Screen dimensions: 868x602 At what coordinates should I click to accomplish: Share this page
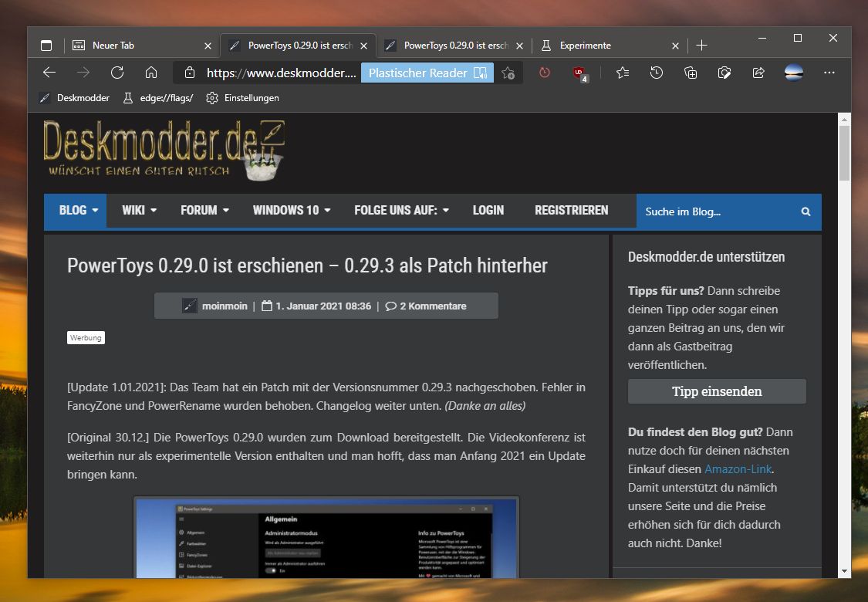click(758, 73)
